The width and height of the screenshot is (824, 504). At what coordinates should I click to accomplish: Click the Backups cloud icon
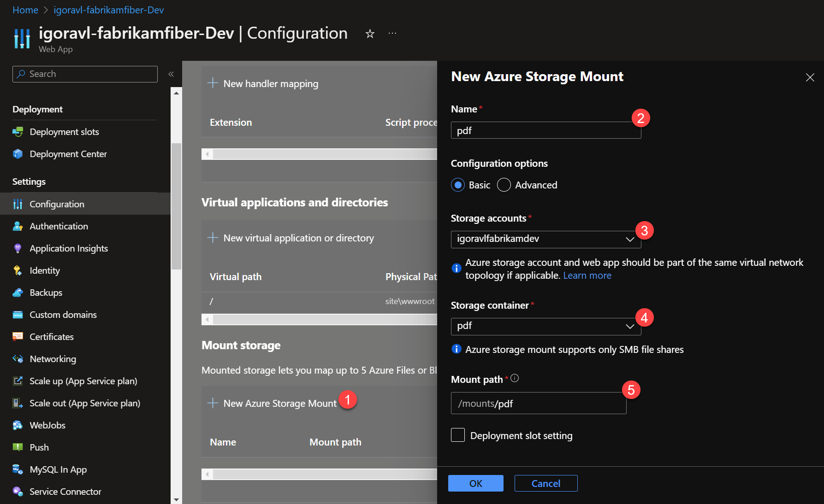(18, 293)
